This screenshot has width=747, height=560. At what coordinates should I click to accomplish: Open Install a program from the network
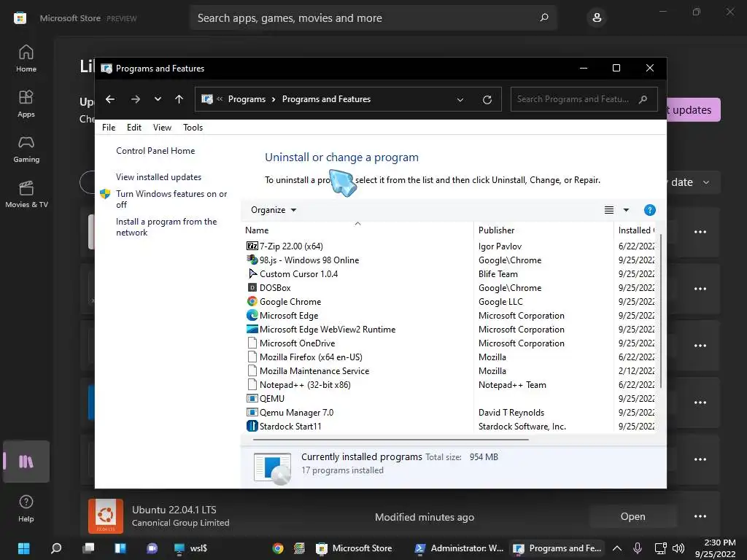coord(166,227)
